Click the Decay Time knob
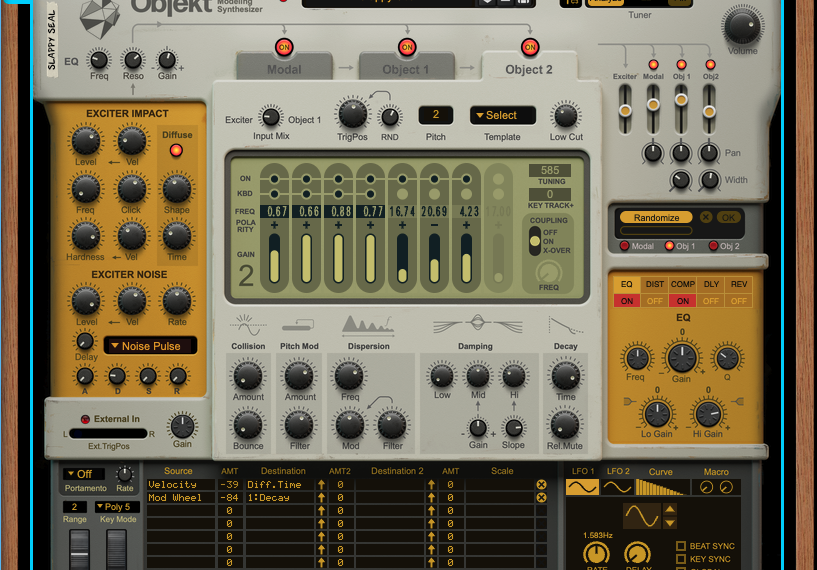 coord(565,375)
